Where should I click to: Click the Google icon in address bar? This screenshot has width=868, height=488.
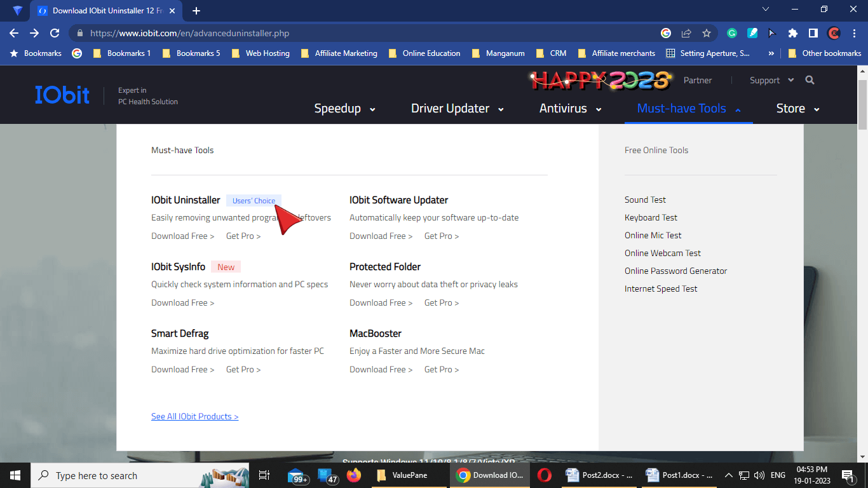point(666,33)
